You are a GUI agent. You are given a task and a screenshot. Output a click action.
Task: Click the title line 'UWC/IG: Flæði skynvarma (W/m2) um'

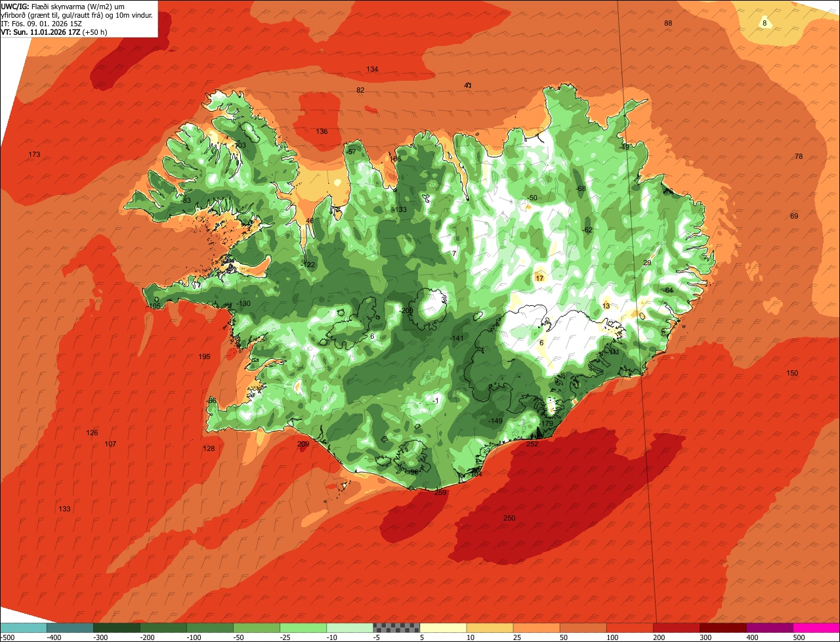pyautogui.click(x=63, y=6)
